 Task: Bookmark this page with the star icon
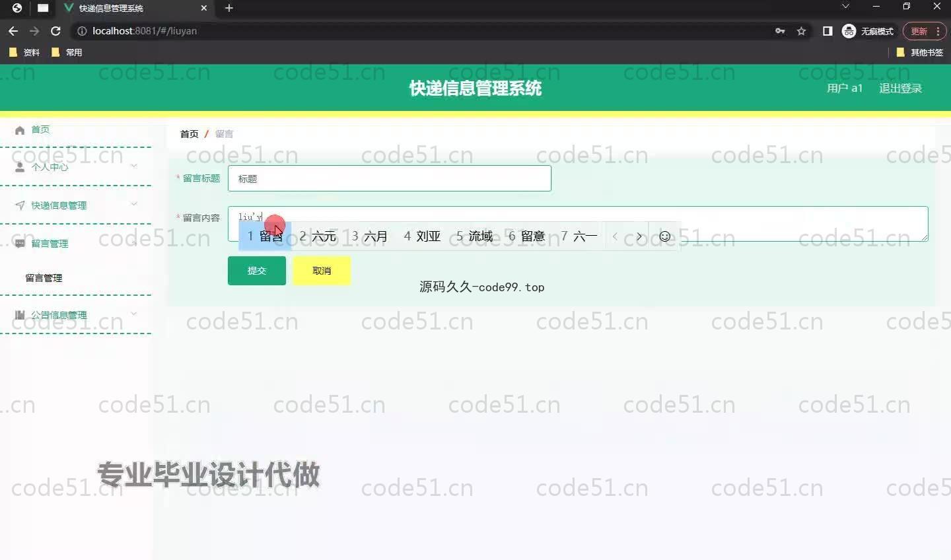point(802,31)
